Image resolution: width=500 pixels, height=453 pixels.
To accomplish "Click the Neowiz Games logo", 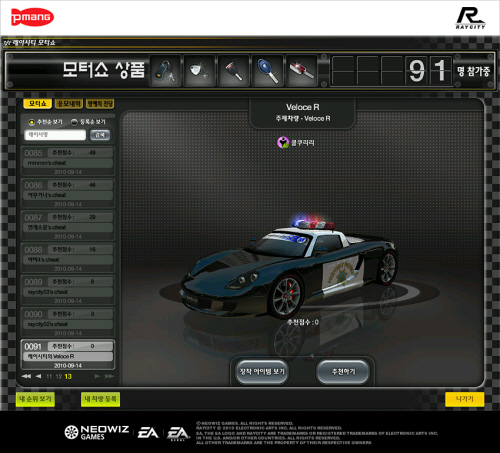I will click(97, 432).
